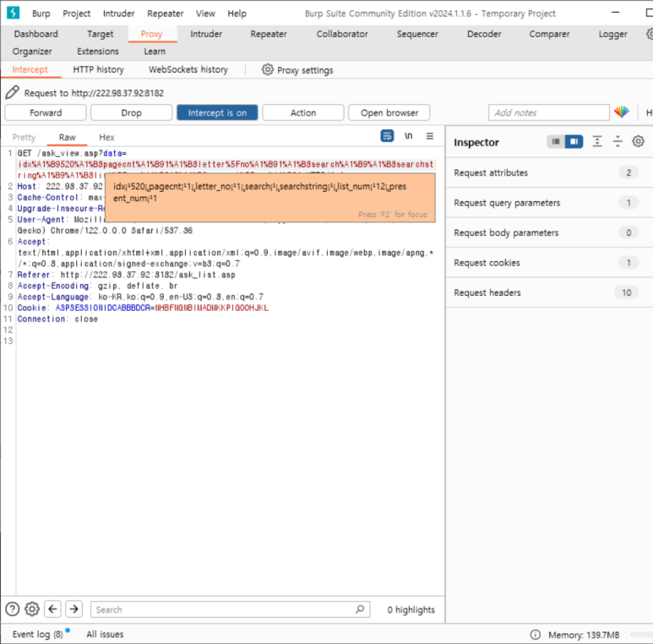Open the Burp menu
This screenshot has height=644, width=653.
click(41, 14)
